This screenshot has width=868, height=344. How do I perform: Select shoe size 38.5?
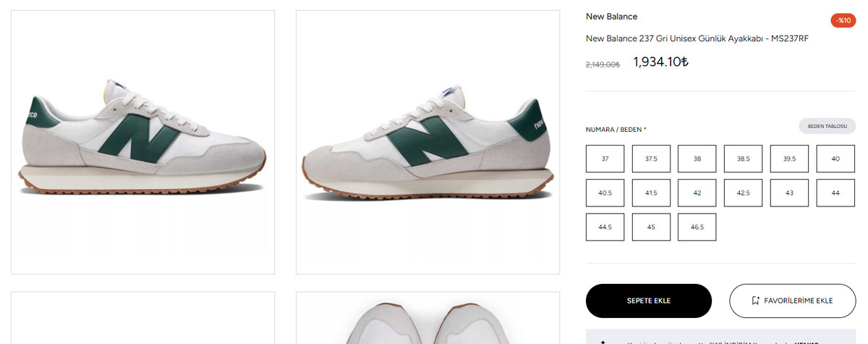point(743,159)
